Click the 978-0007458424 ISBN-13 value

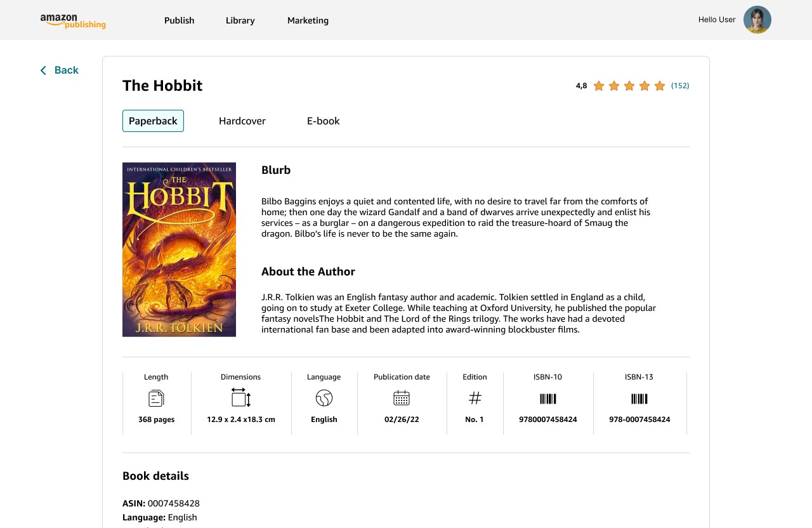[x=639, y=419]
